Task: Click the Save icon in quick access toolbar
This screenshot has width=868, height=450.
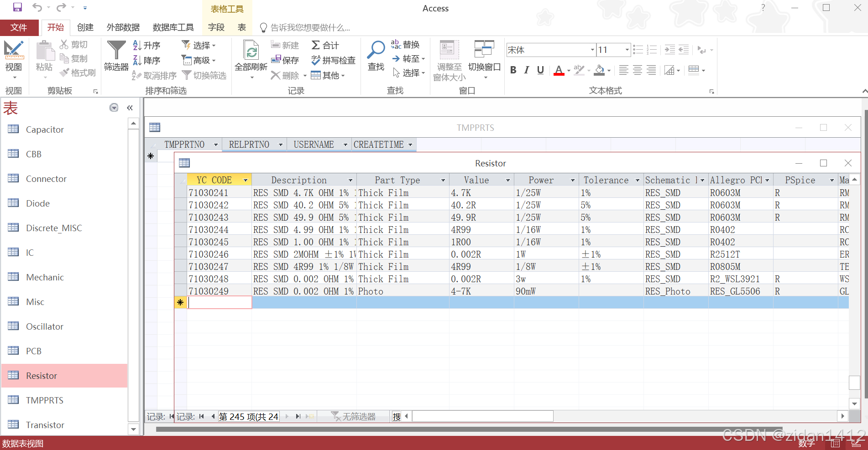Action: pos(17,7)
